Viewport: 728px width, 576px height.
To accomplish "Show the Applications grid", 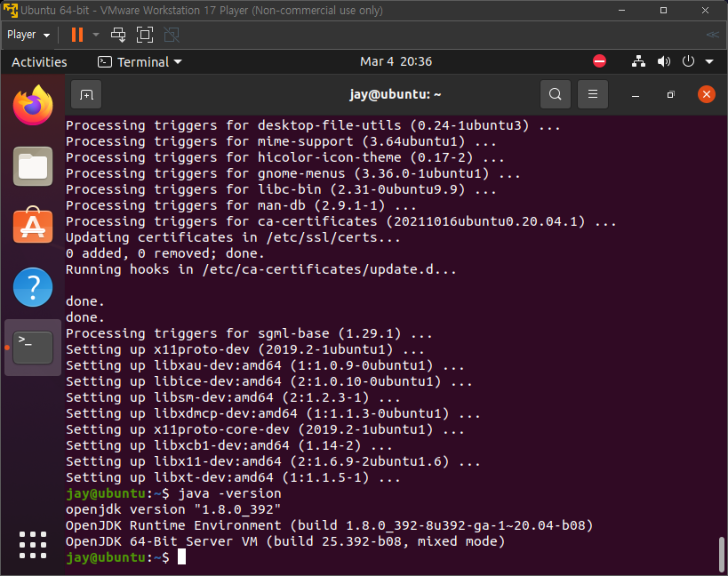I will (33, 543).
